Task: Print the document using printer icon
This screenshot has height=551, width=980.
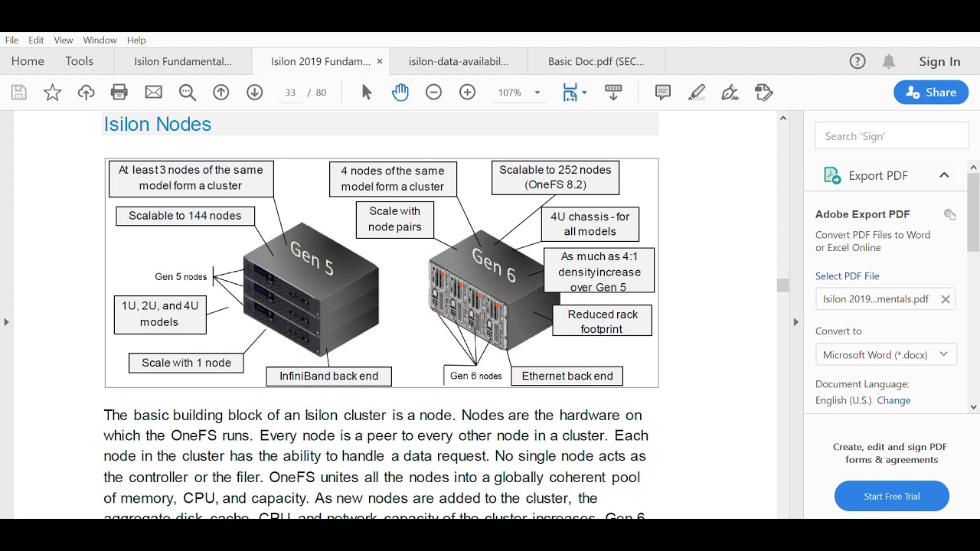Action: 119,93
